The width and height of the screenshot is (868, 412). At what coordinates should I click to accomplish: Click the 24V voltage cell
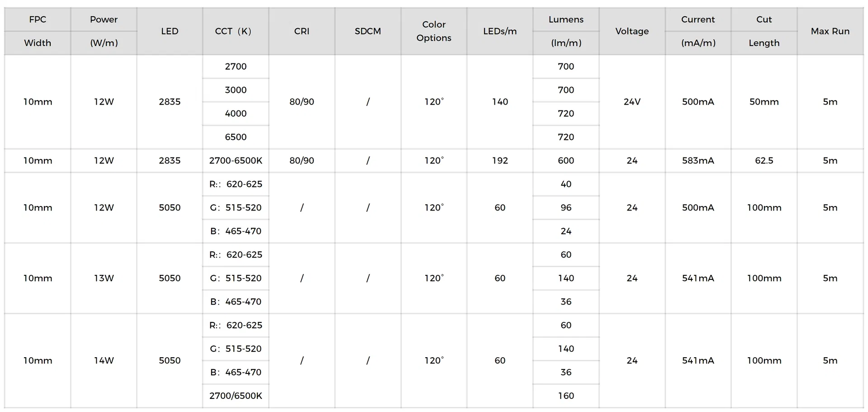click(632, 102)
